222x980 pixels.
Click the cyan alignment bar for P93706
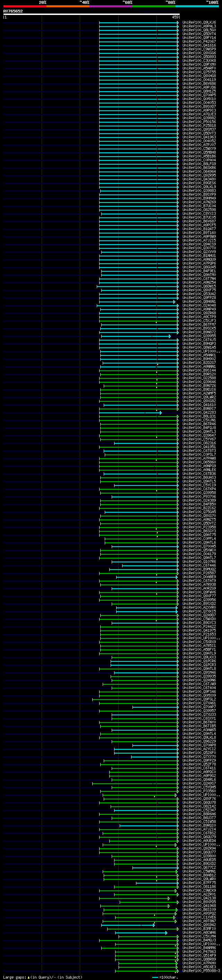145,496
